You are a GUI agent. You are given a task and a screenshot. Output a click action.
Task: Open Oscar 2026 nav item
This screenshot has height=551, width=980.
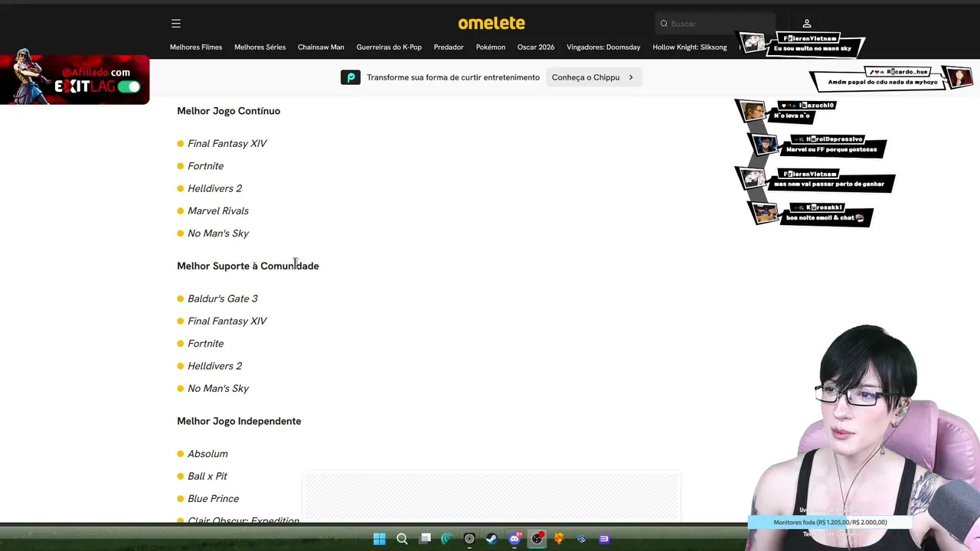(x=536, y=47)
